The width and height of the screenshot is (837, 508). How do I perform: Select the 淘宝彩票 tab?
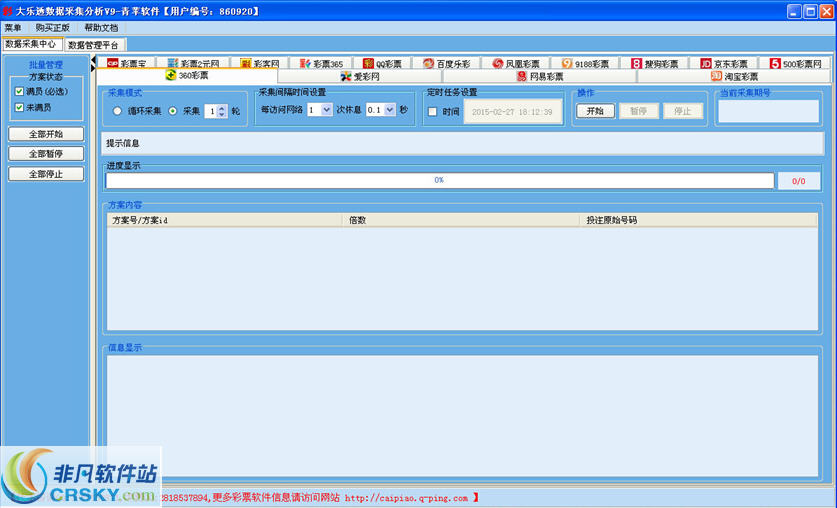[734, 76]
